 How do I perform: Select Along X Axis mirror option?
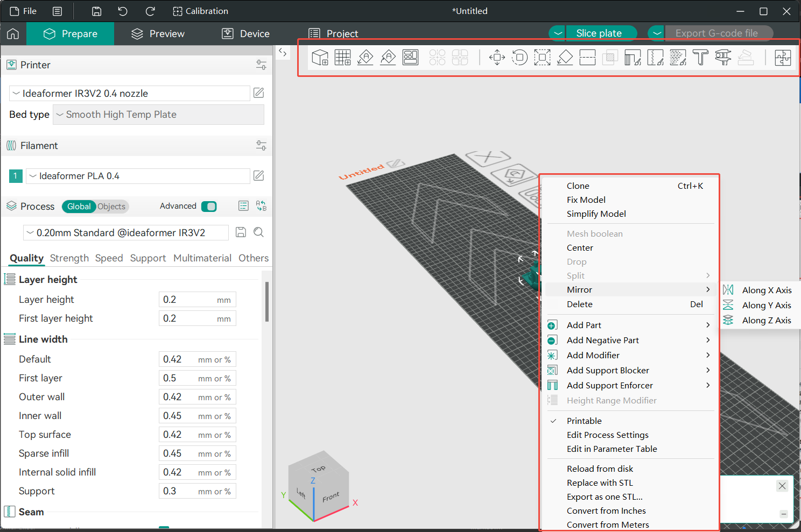760,290
